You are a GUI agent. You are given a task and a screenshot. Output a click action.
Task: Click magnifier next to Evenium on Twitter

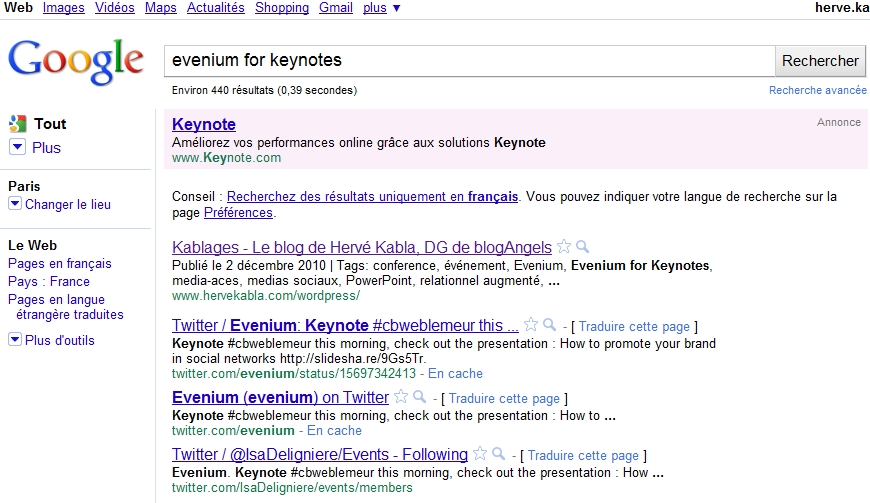[x=419, y=397]
